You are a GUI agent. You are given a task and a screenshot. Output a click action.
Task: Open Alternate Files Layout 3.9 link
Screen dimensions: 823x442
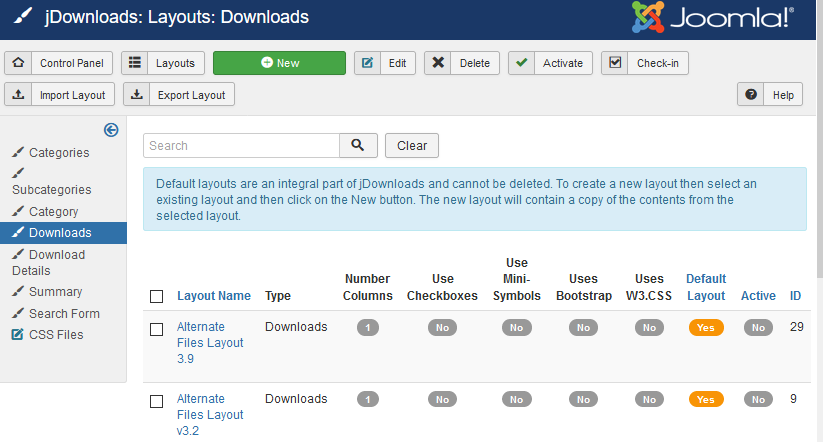point(210,343)
